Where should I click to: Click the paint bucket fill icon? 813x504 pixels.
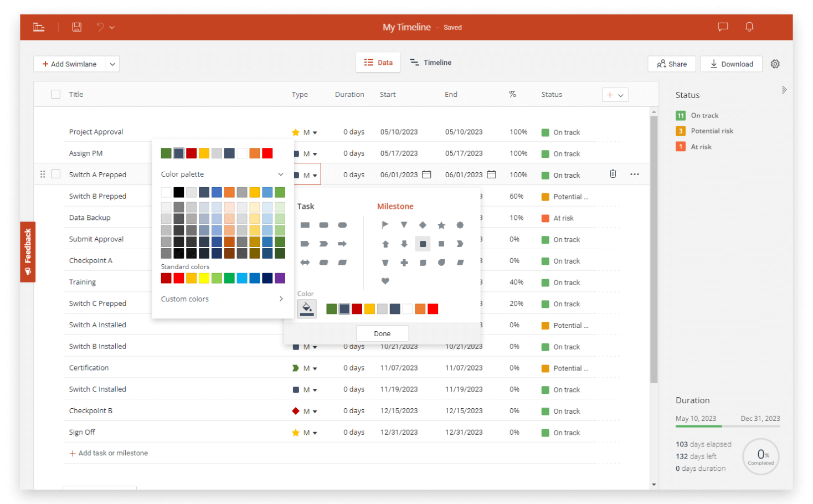pyautogui.click(x=307, y=308)
